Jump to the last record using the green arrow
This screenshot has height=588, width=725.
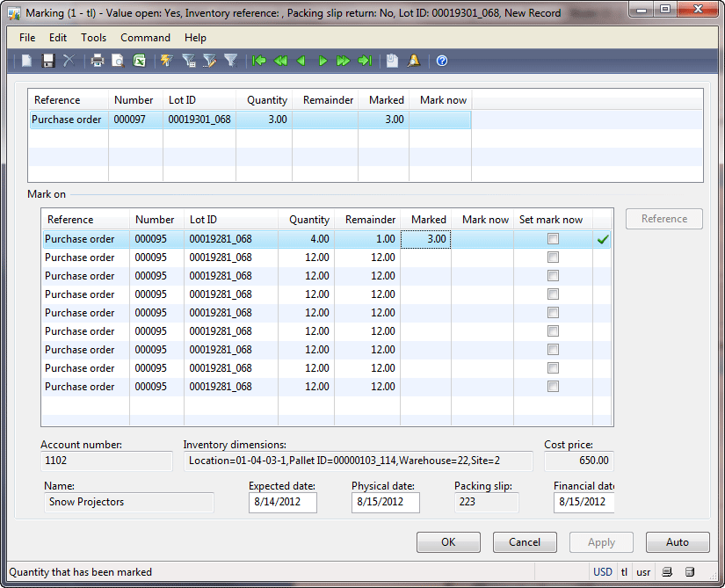(365, 61)
